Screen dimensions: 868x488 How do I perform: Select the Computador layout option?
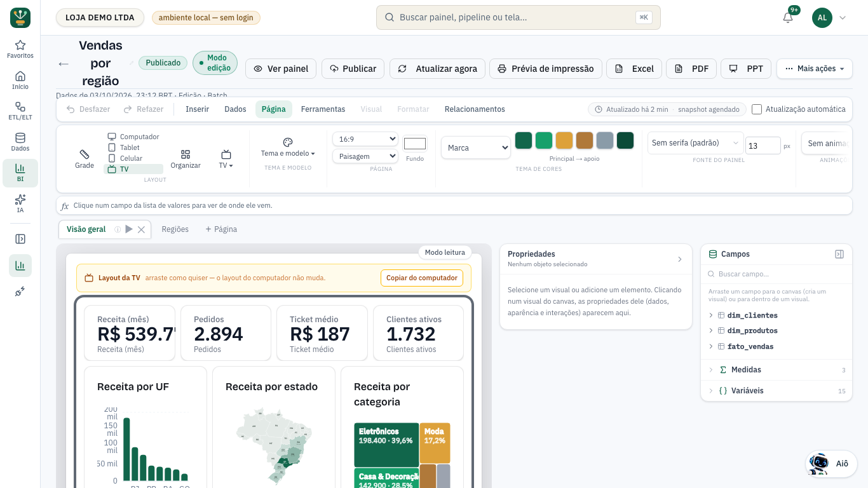[133, 137]
